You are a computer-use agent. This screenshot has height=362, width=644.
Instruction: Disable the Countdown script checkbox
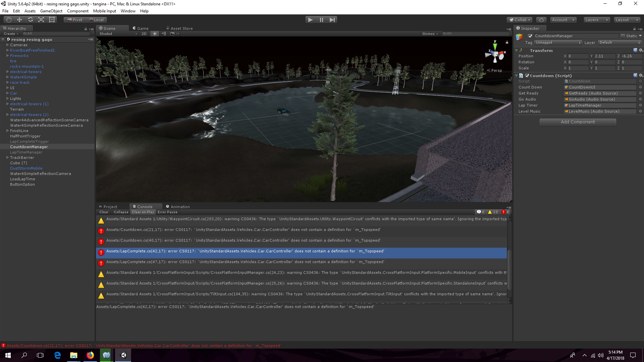tap(527, 76)
